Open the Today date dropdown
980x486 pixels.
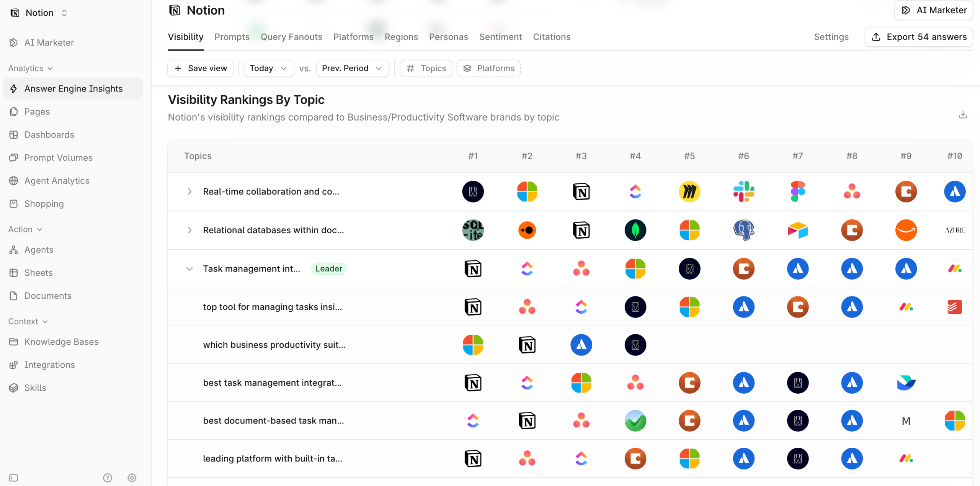pos(269,68)
